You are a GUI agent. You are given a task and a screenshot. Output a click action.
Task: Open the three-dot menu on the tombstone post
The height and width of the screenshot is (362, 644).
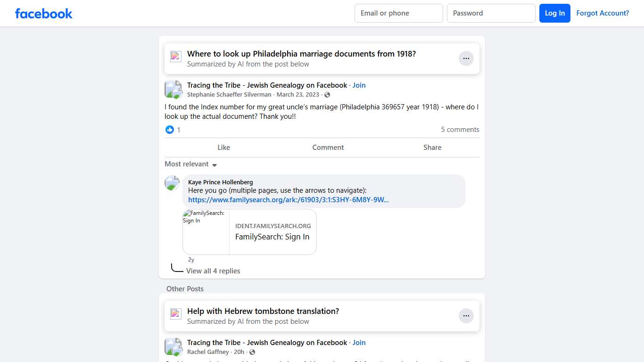coord(466,315)
